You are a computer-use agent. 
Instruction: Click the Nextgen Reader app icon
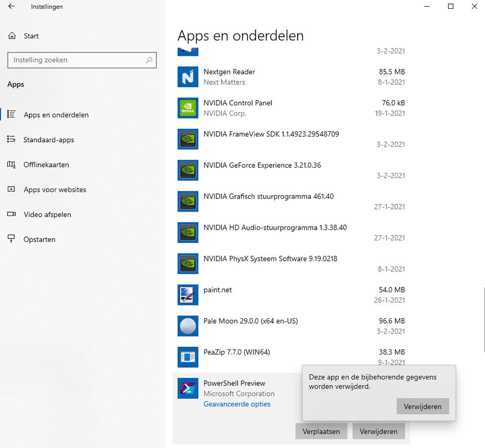click(x=188, y=77)
